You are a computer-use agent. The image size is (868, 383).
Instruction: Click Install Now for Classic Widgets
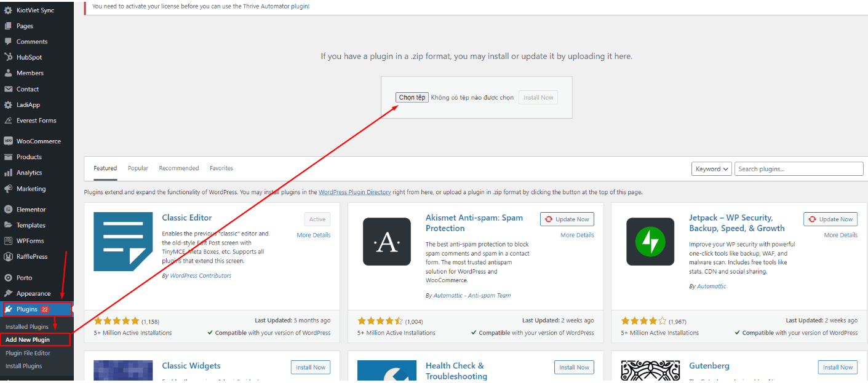click(x=311, y=368)
